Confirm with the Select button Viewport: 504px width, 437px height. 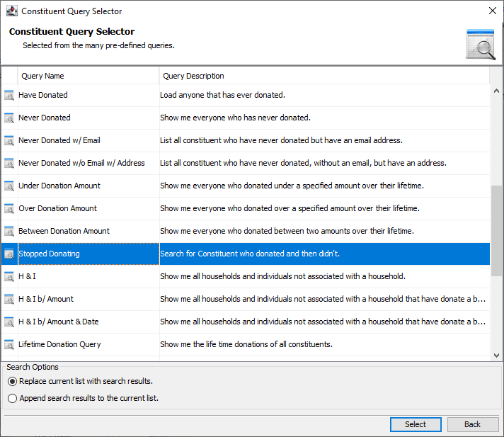pos(416,424)
